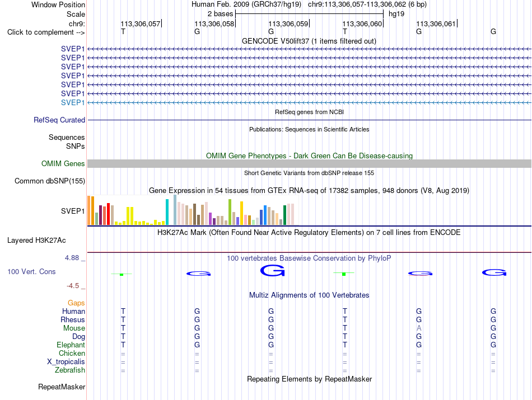Open '100 vertebrates Basewise Conservation by PhyloP' title

pyautogui.click(x=309, y=258)
